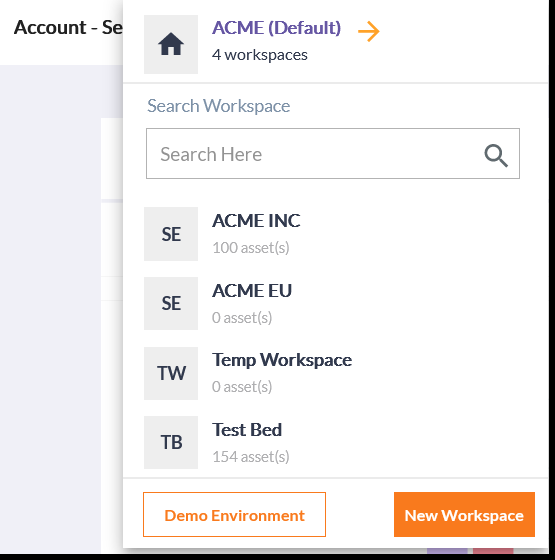Click the 4 workspaces subtitle
The height and width of the screenshot is (560, 555).
pos(260,55)
